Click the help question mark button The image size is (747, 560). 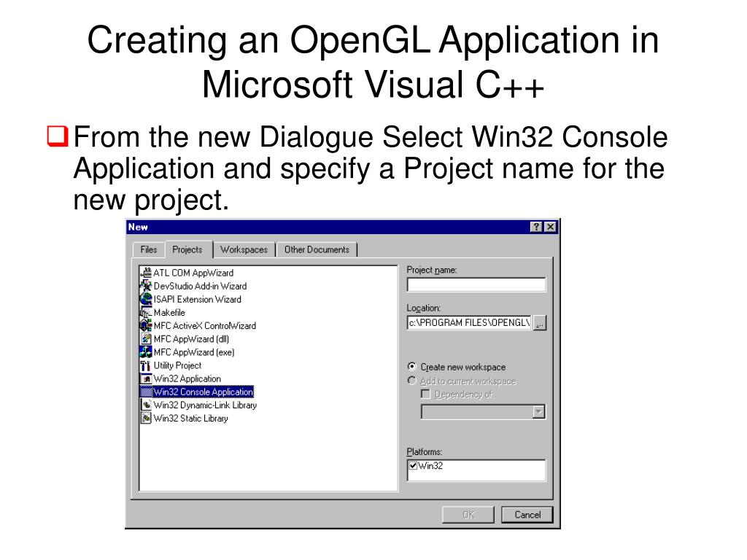pyautogui.click(x=537, y=227)
